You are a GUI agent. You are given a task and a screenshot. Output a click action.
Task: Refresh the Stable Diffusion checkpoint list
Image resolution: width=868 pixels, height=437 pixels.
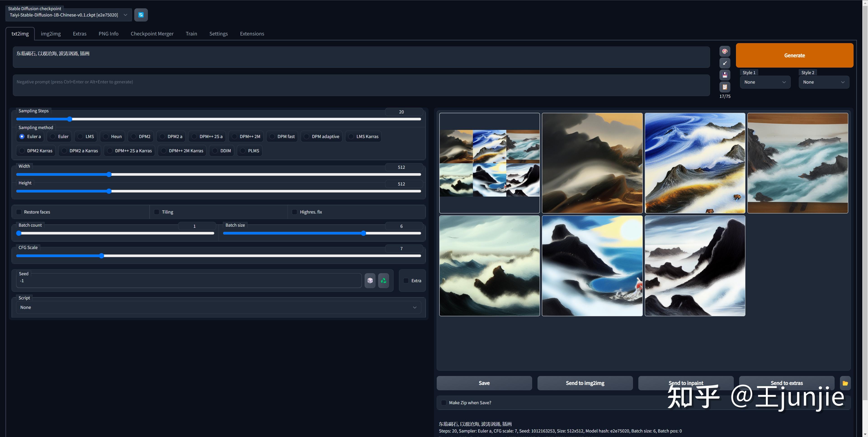[141, 15]
